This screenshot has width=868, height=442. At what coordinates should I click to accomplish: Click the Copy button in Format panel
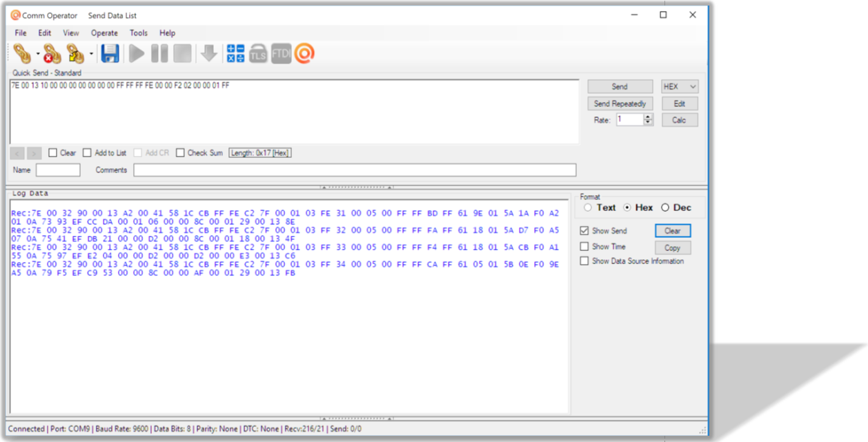pyautogui.click(x=672, y=248)
